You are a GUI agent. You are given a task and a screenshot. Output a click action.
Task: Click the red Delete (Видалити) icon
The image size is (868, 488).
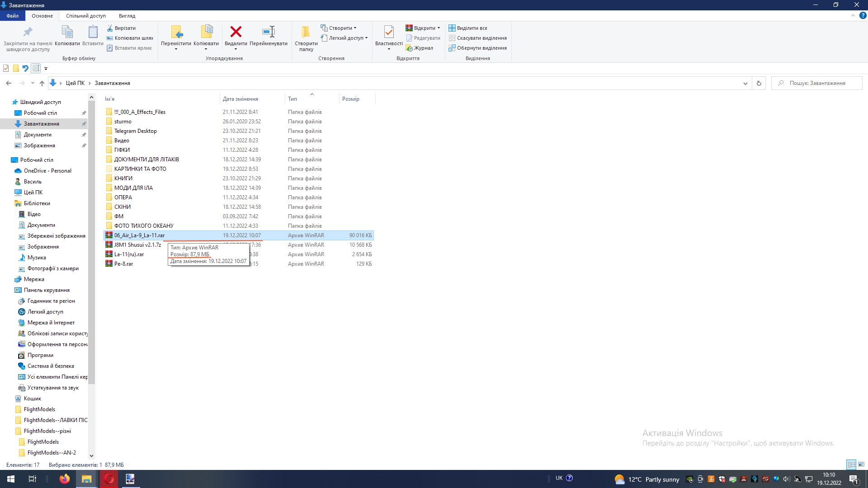click(x=236, y=33)
